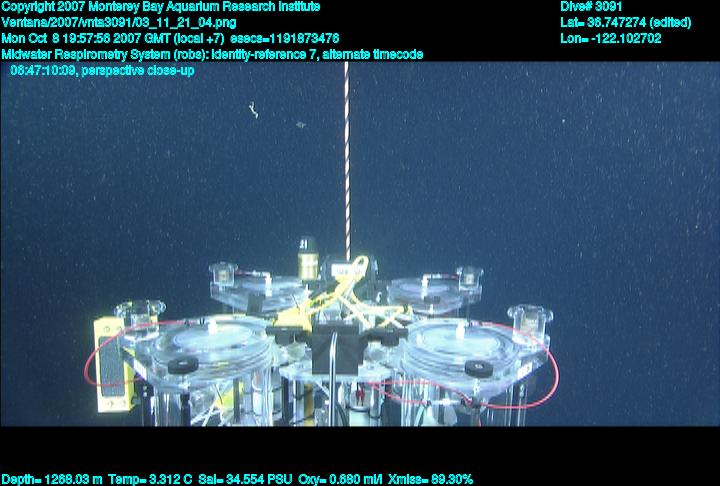Click the 'Oxy= 0.680 ml/l' value
Image resolution: width=720 pixels, height=486 pixels.
340,480
